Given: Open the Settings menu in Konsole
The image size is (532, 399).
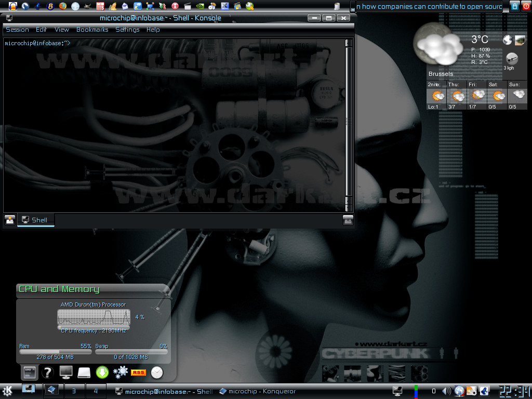Looking at the screenshot, I should pos(127,30).
